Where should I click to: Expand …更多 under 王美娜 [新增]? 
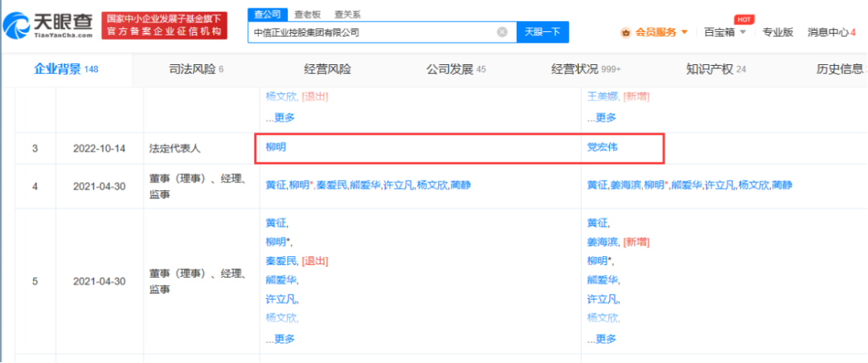(x=602, y=117)
